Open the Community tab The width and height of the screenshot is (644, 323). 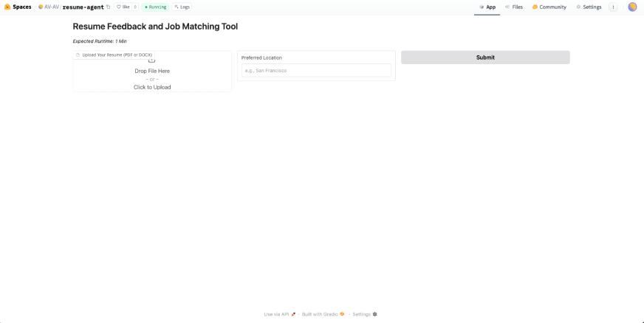549,7
